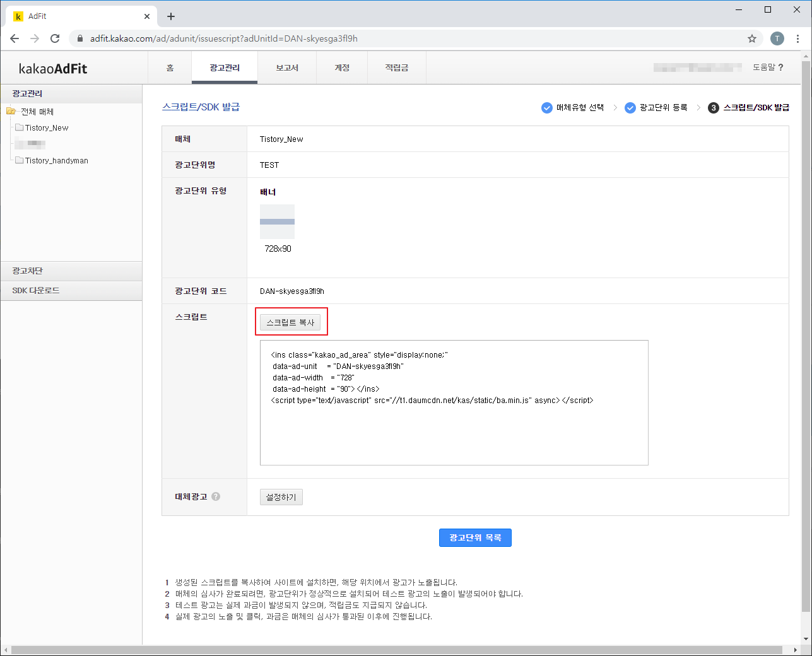Click the 스크립트 row label
Image resolution: width=812 pixels, height=656 pixels.
[191, 317]
